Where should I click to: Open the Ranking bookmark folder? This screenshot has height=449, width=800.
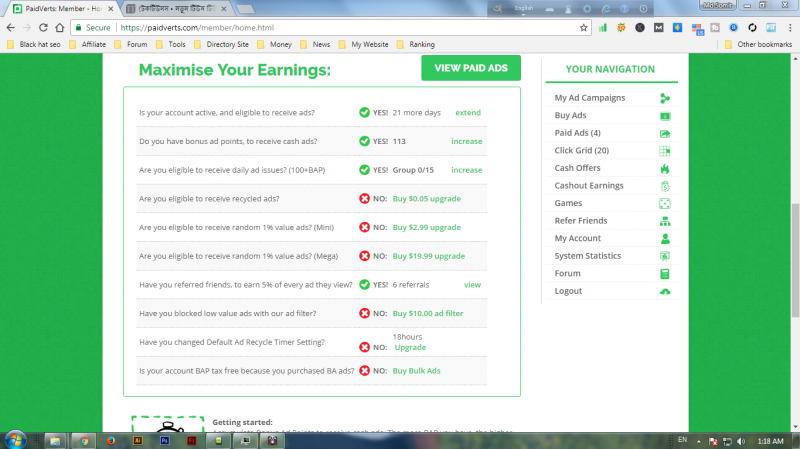tap(416, 44)
